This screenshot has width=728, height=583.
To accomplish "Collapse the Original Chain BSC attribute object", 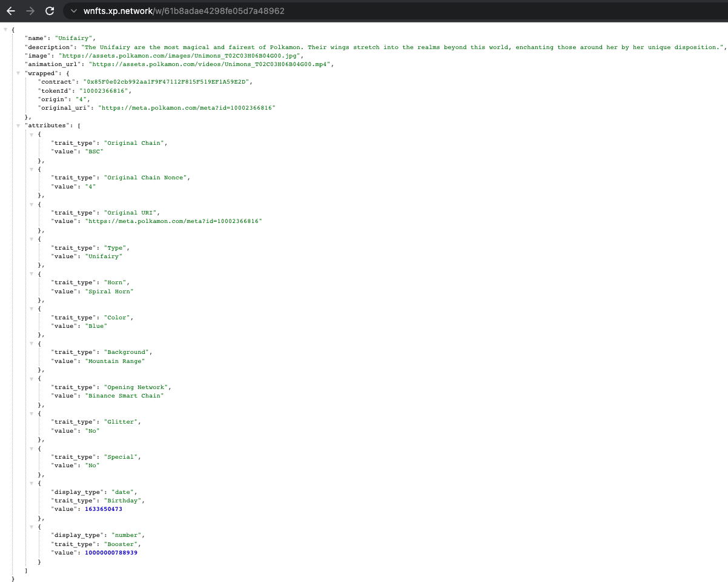I will pyautogui.click(x=32, y=134).
